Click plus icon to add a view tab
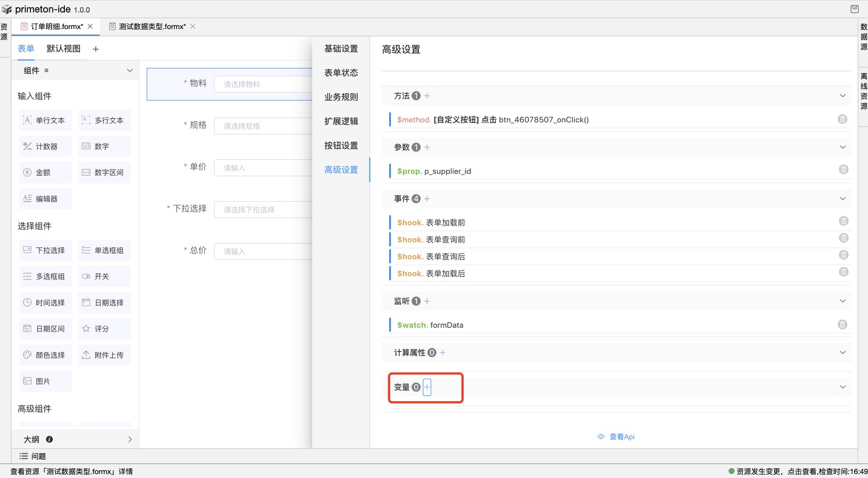868x478 pixels. [96, 49]
